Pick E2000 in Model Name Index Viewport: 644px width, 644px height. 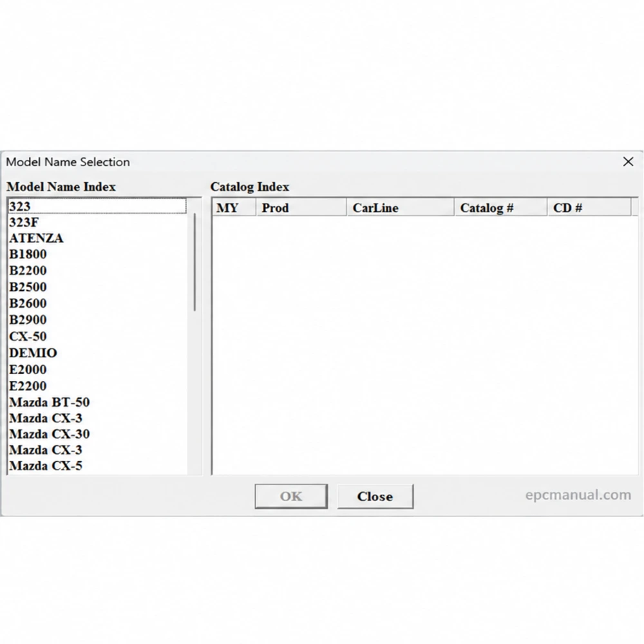tap(97, 370)
